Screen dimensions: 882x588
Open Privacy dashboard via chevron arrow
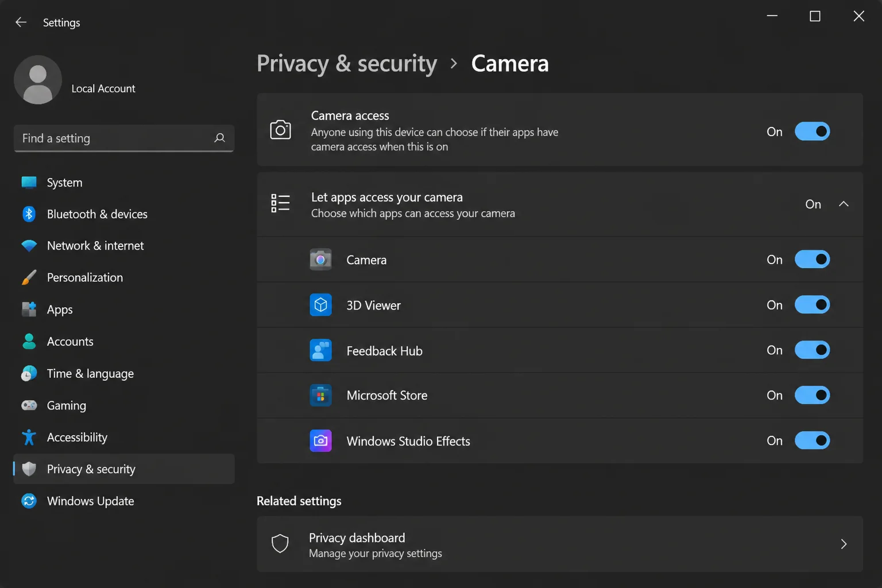point(844,544)
